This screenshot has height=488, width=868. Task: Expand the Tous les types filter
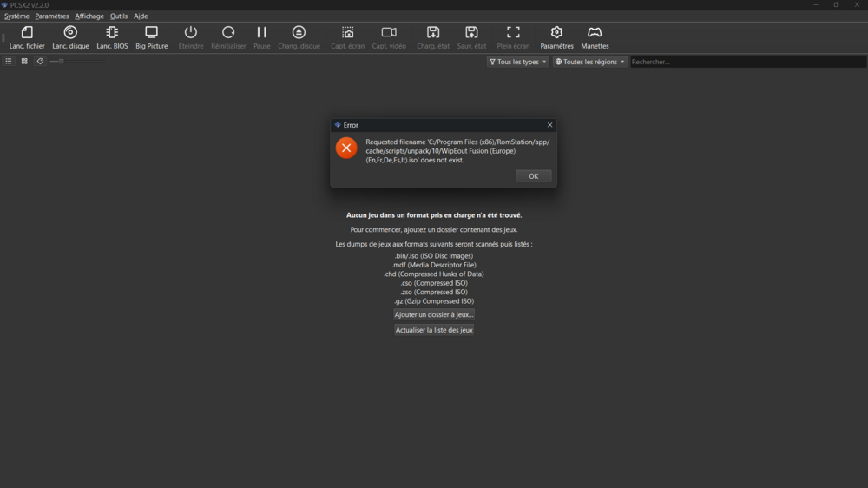click(517, 62)
